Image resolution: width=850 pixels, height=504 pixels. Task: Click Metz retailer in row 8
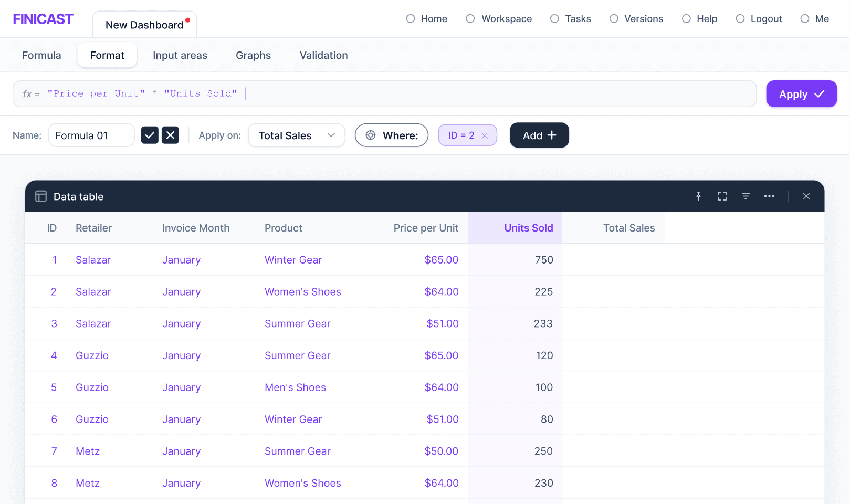(x=88, y=483)
